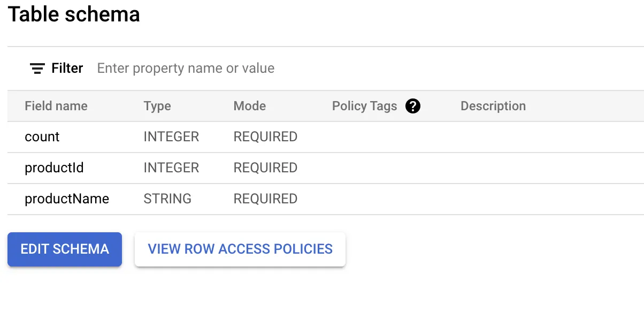Image resolution: width=644 pixels, height=335 pixels.
Task: Click the Field name column header
Action: (x=56, y=106)
